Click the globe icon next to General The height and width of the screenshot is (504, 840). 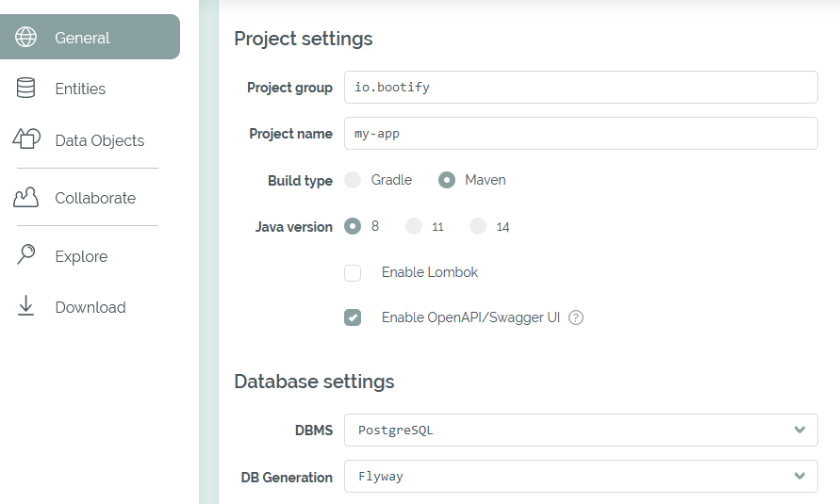[26, 38]
